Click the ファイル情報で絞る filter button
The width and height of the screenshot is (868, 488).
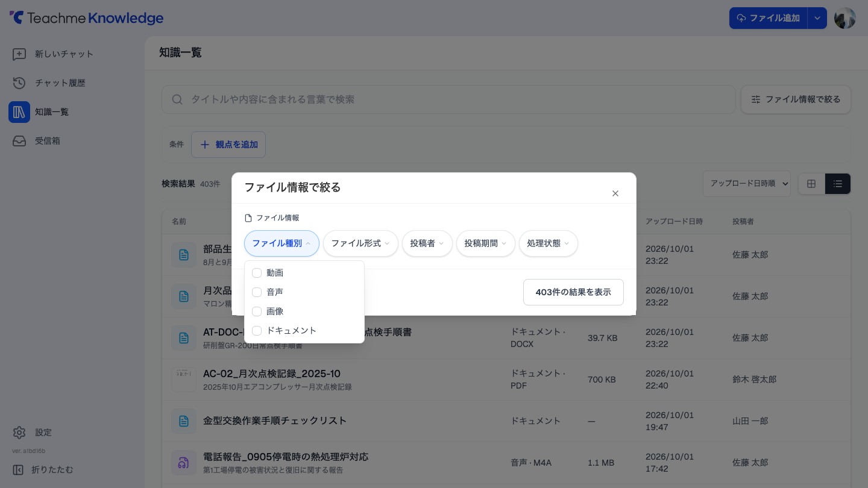point(796,99)
